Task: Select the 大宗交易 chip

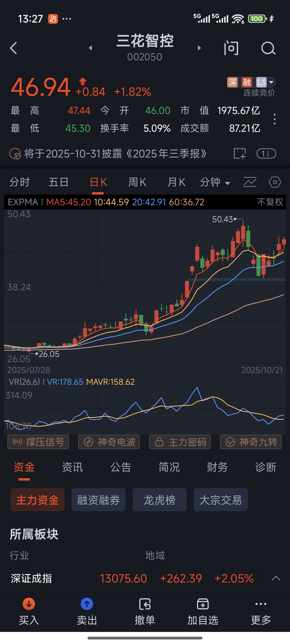Action: [x=221, y=500]
